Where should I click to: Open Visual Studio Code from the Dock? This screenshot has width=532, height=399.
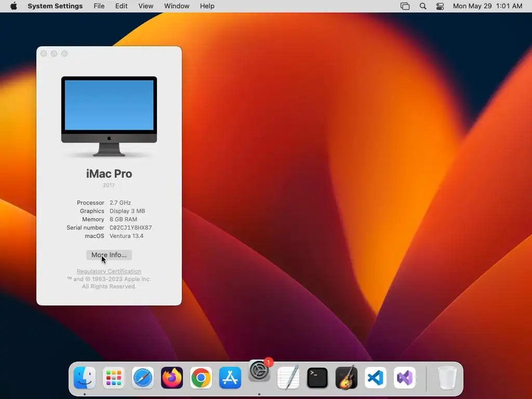[x=376, y=378]
